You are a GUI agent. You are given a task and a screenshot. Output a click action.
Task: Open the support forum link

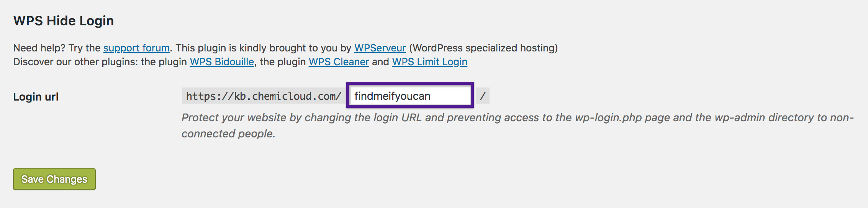tap(136, 48)
